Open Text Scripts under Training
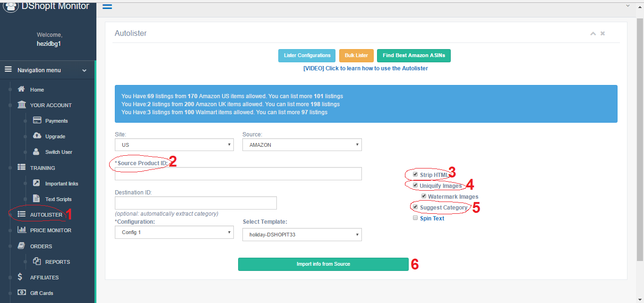The width and height of the screenshot is (644, 303). click(x=58, y=199)
